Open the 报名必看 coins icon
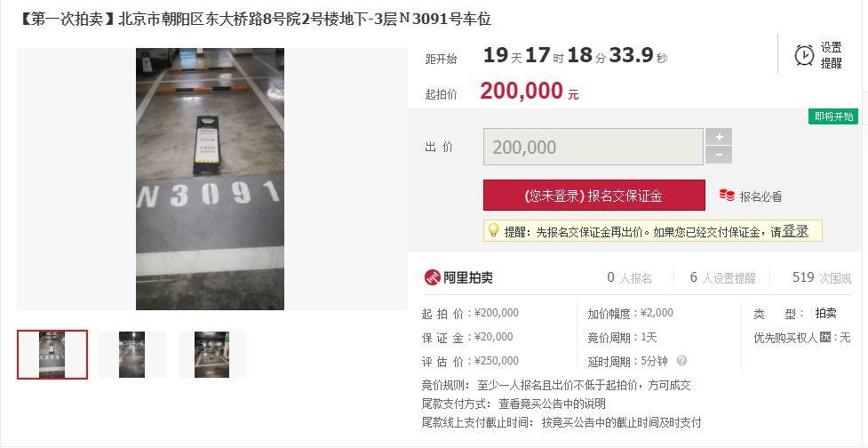 (727, 195)
